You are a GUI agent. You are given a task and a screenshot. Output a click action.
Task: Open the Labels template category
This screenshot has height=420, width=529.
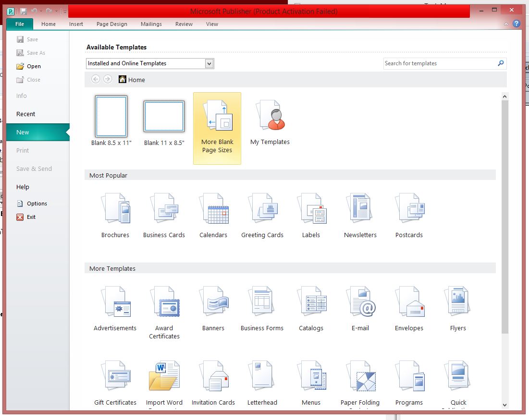[x=311, y=216]
